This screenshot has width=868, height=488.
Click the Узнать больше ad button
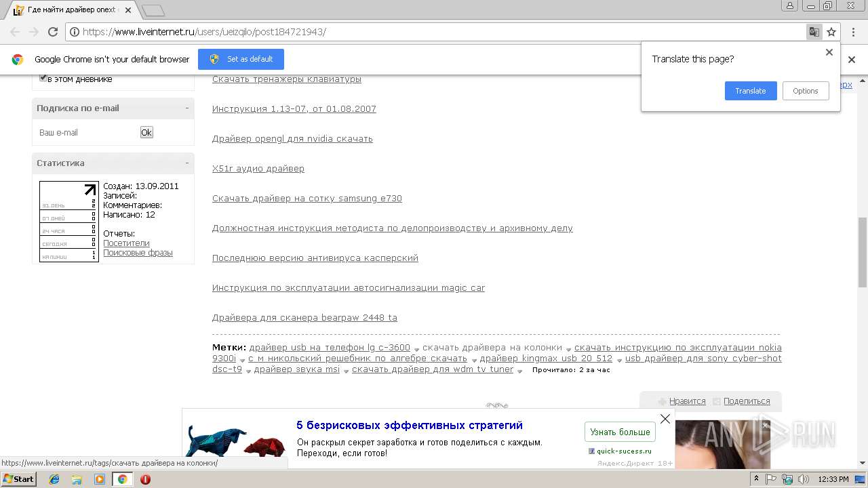620,432
